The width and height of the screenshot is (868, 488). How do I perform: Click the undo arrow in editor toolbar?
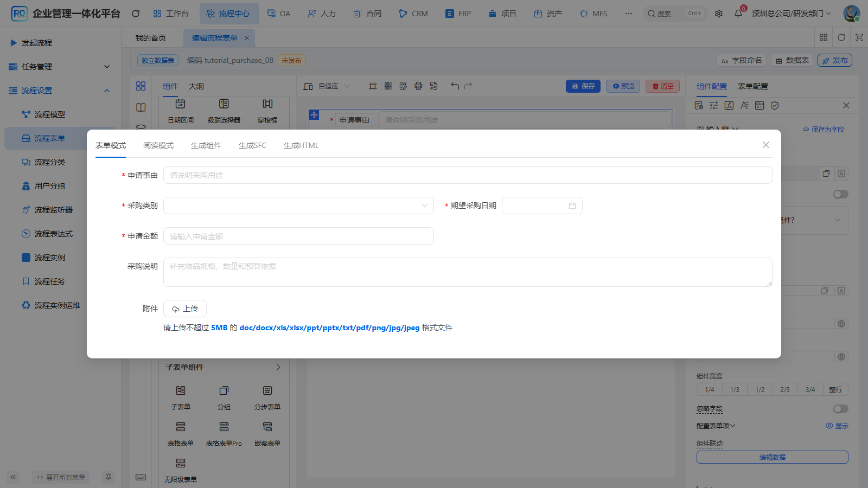pyautogui.click(x=455, y=86)
